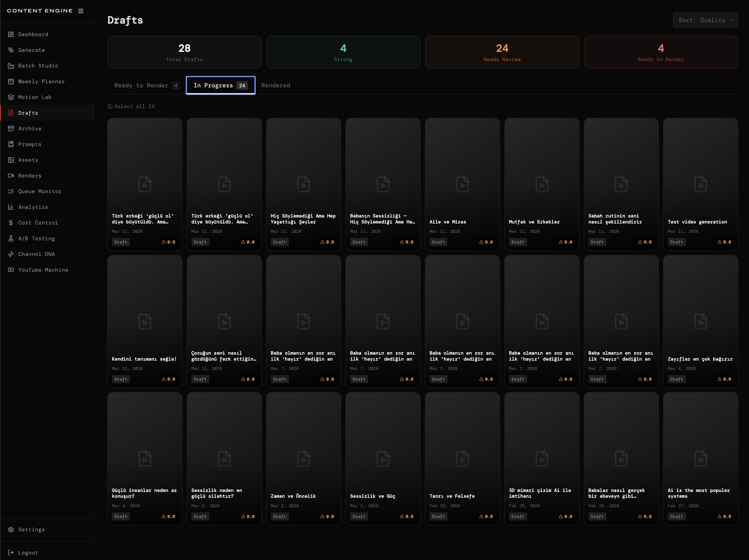The height and width of the screenshot is (560, 749).
Task: Switch to the Rendered filter
Action: coord(275,85)
